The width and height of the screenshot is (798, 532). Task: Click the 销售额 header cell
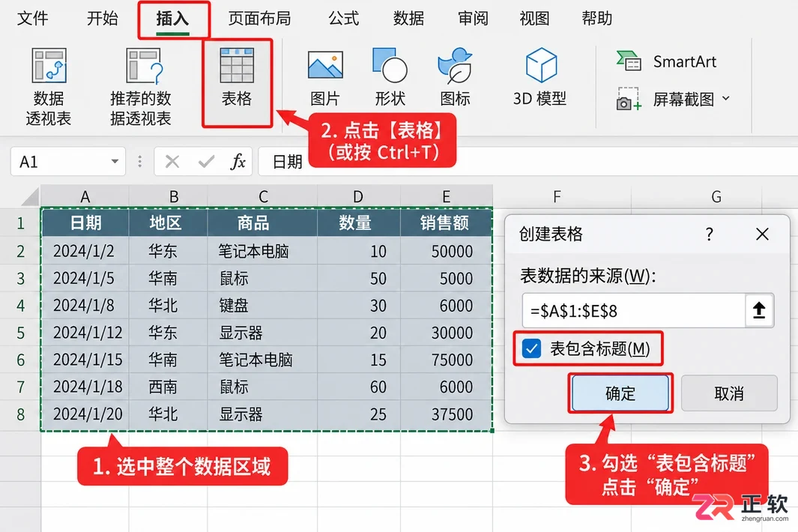pos(446,223)
